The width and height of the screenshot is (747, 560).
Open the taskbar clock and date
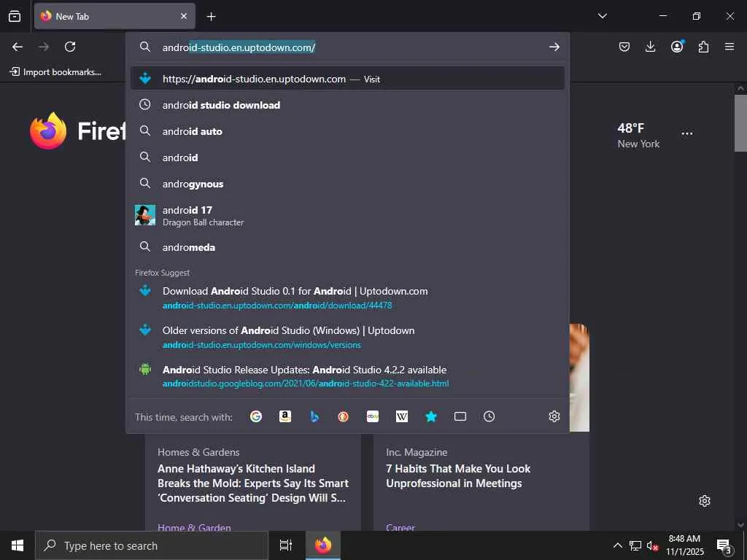coord(684,545)
